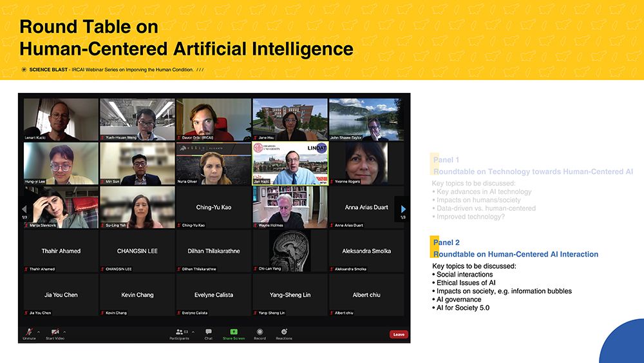Click the green Share Screen icon
Screen dimensions: 644x363
pos(234,331)
